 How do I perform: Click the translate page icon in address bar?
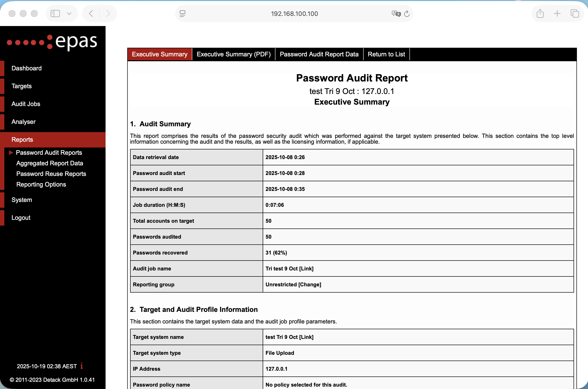tap(396, 14)
